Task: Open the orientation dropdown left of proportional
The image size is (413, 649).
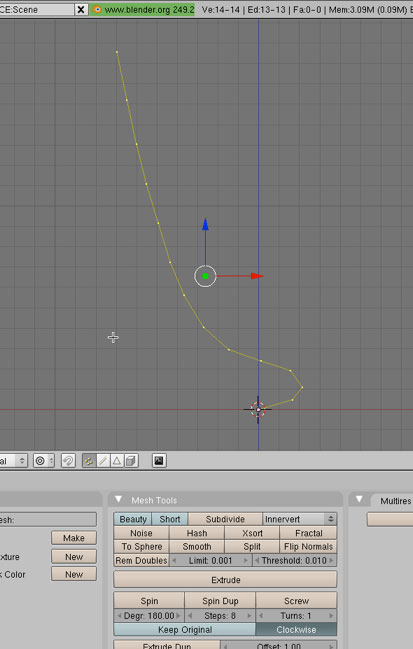Action: click(x=13, y=461)
